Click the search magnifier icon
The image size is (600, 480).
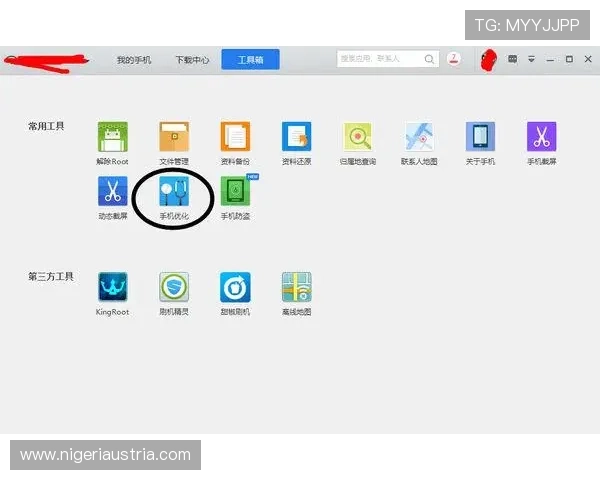429,59
